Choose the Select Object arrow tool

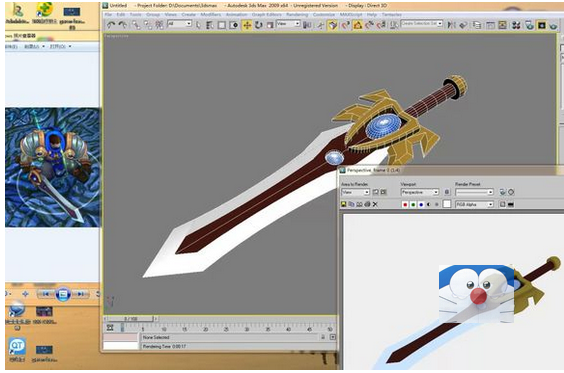pyautogui.click(x=199, y=25)
